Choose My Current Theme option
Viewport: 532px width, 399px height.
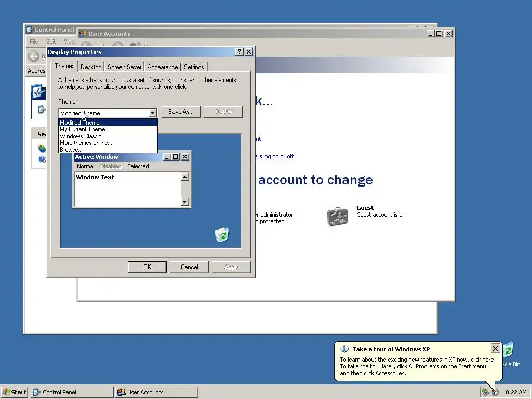(x=108, y=129)
